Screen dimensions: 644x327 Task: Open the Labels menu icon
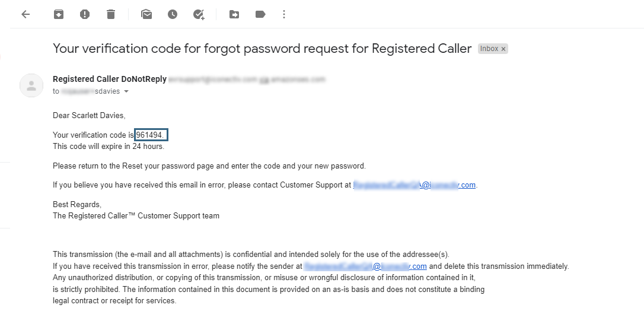[260, 14]
